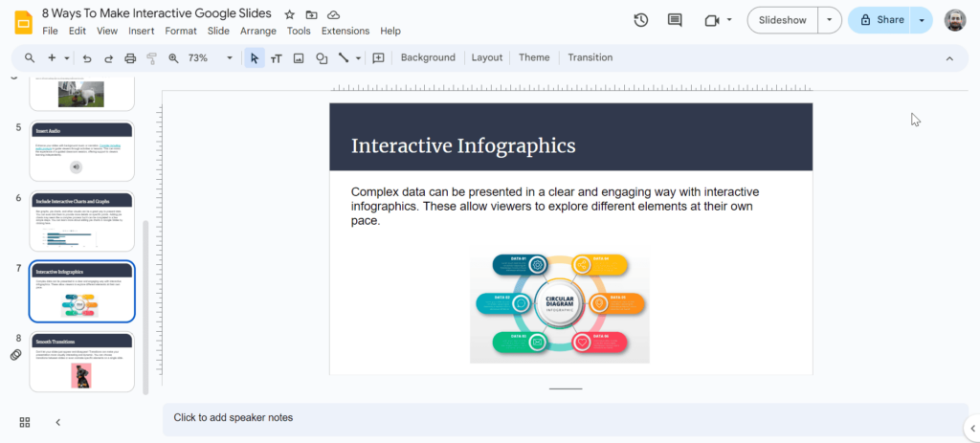The width and height of the screenshot is (980, 443).
Task: Open the Insert menu
Action: 141,31
